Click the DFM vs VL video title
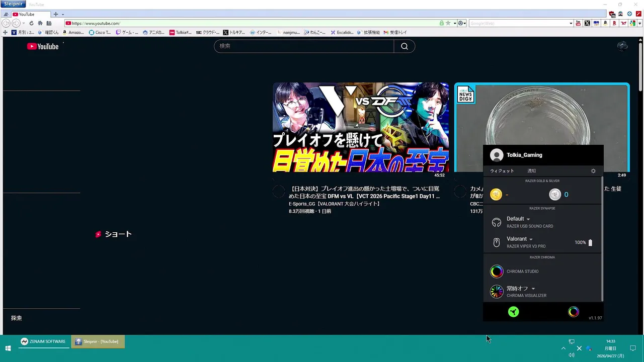This screenshot has height=362, width=644. (x=364, y=193)
